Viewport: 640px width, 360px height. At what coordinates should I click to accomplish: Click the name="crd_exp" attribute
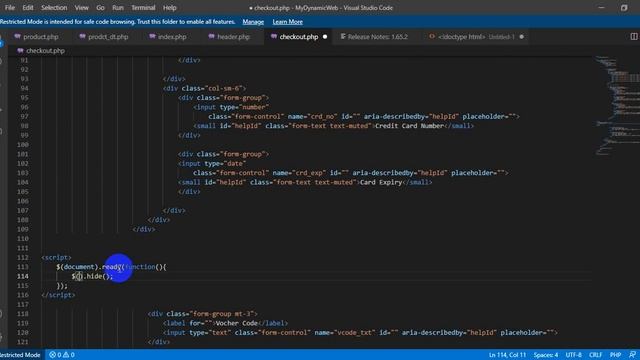tap(299, 173)
